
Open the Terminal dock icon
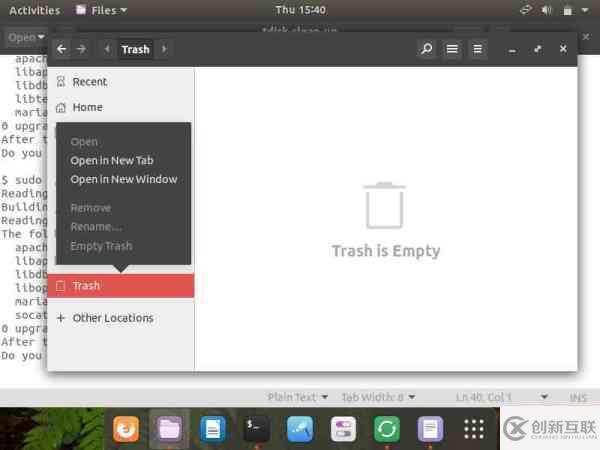(x=256, y=429)
